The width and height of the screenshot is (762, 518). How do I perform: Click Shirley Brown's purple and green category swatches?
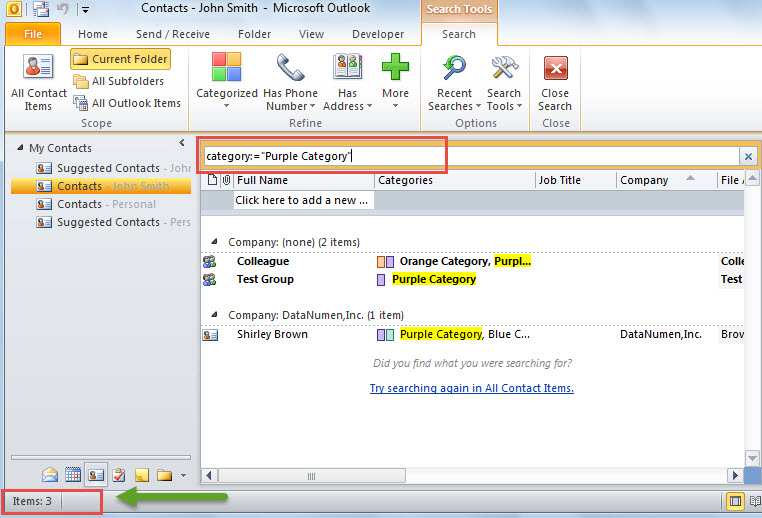click(x=385, y=335)
